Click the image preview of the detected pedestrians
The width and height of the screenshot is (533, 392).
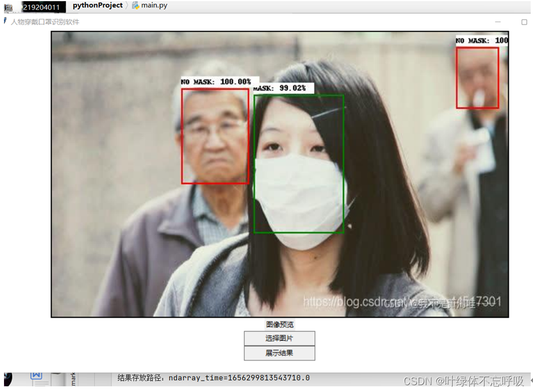point(279,174)
